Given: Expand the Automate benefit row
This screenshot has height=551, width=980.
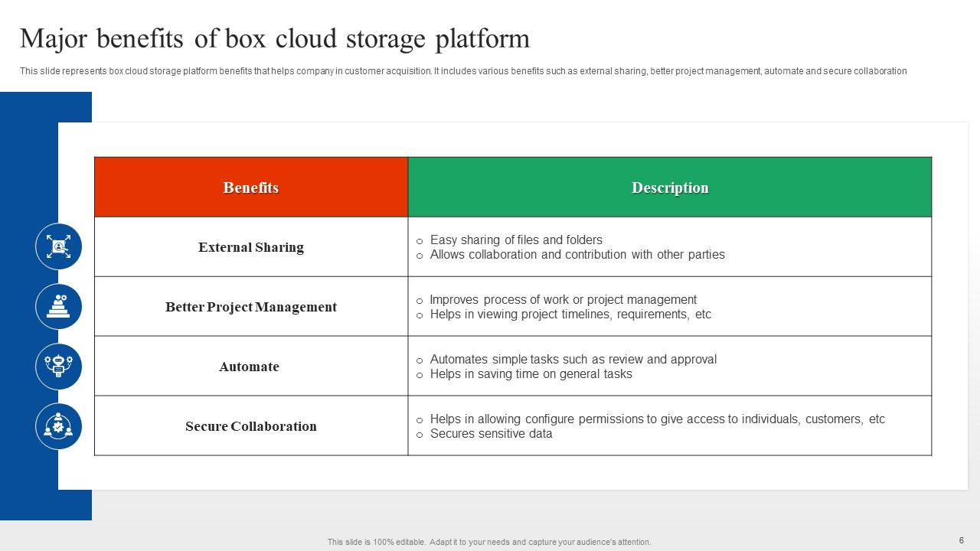Looking at the screenshot, I should [250, 366].
